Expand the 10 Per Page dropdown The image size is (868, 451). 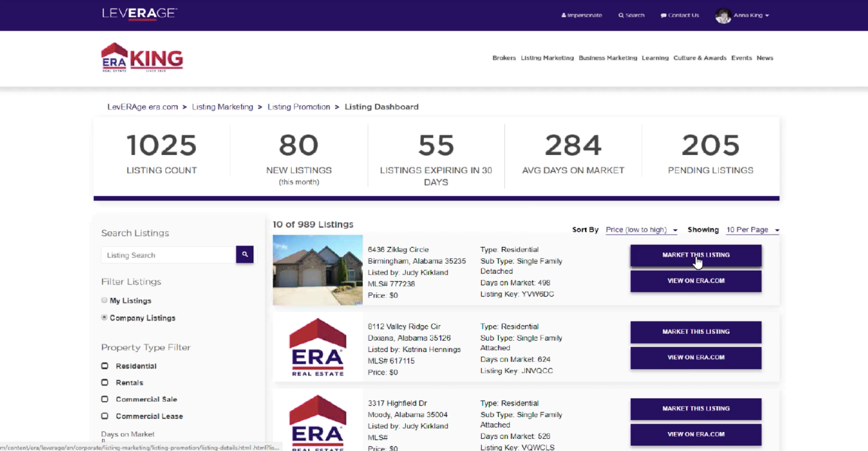[753, 230]
